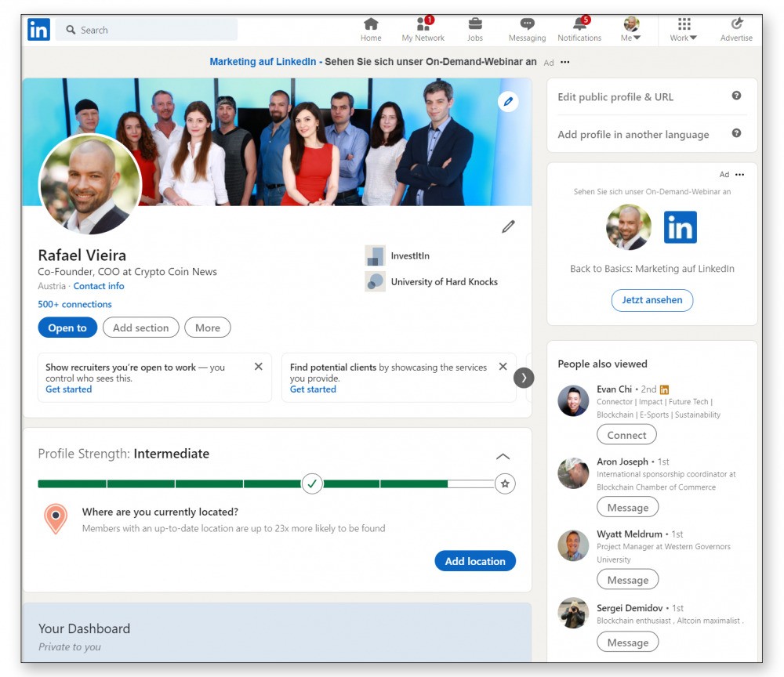Screen dimensions: 784x677
Task: Click Get started under Find potential clients
Action: tap(313, 389)
